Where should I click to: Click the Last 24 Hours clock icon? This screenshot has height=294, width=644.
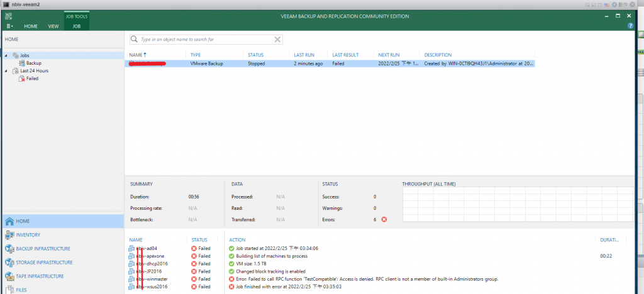click(16, 71)
